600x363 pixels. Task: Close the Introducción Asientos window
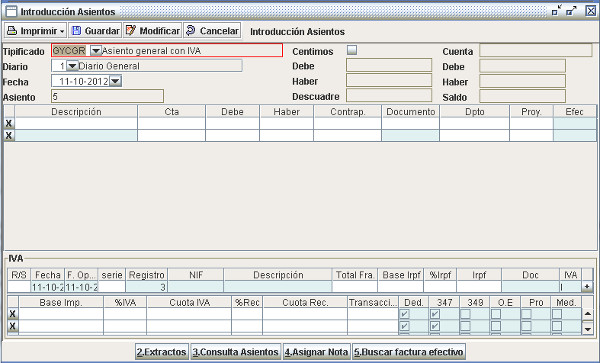pos(591,11)
